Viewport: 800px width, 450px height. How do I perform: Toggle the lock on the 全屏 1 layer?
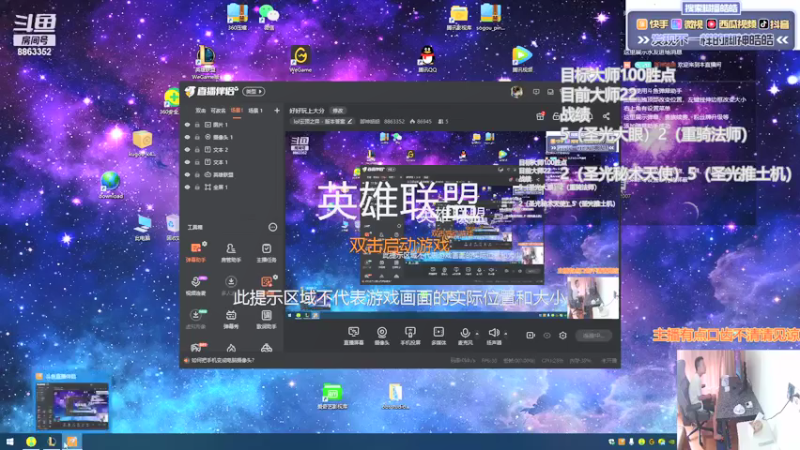click(x=197, y=187)
